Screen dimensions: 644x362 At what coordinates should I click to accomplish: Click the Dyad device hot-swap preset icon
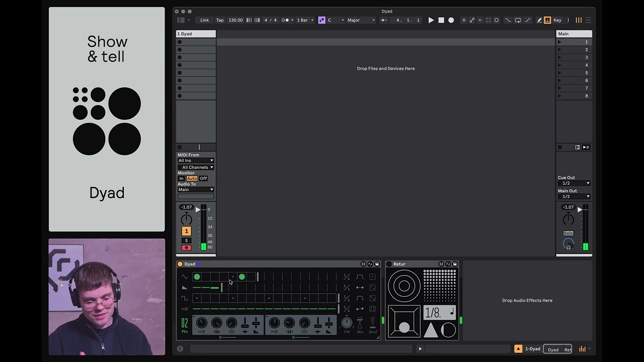tap(370, 264)
